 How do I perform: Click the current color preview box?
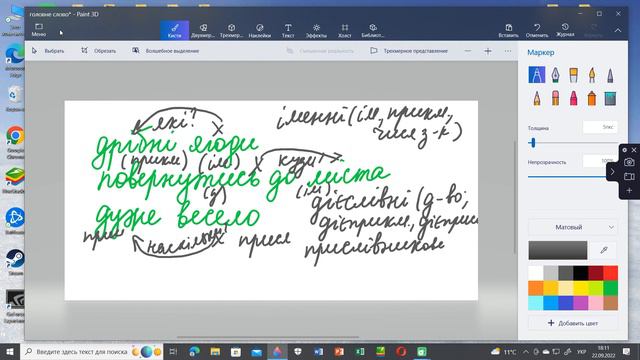click(x=558, y=250)
